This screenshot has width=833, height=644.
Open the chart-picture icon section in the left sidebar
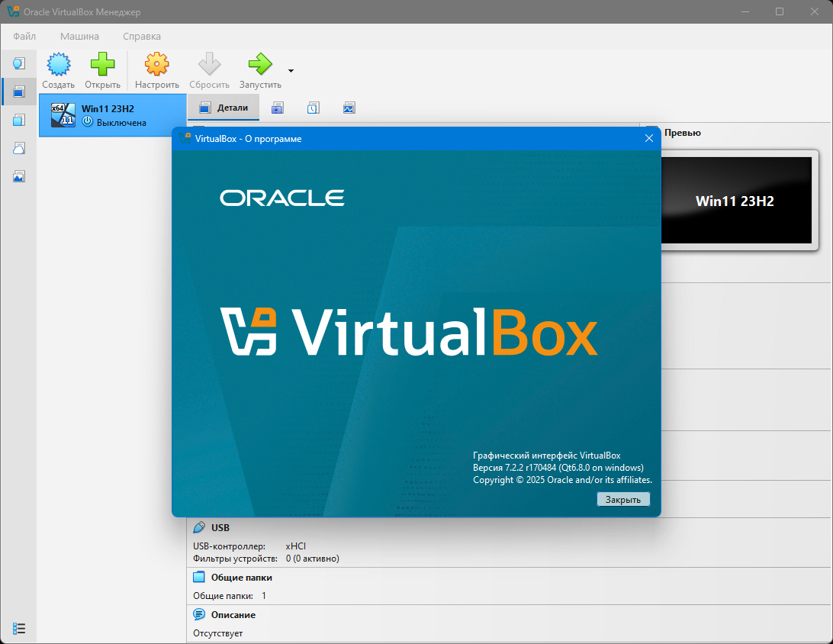pyautogui.click(x=18, y=176)
